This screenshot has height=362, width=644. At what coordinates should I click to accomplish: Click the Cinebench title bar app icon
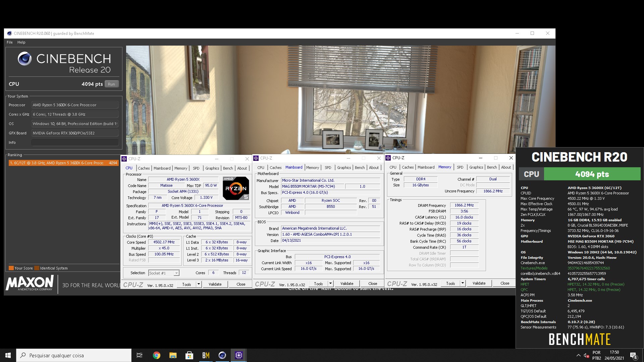coord(9,33)
